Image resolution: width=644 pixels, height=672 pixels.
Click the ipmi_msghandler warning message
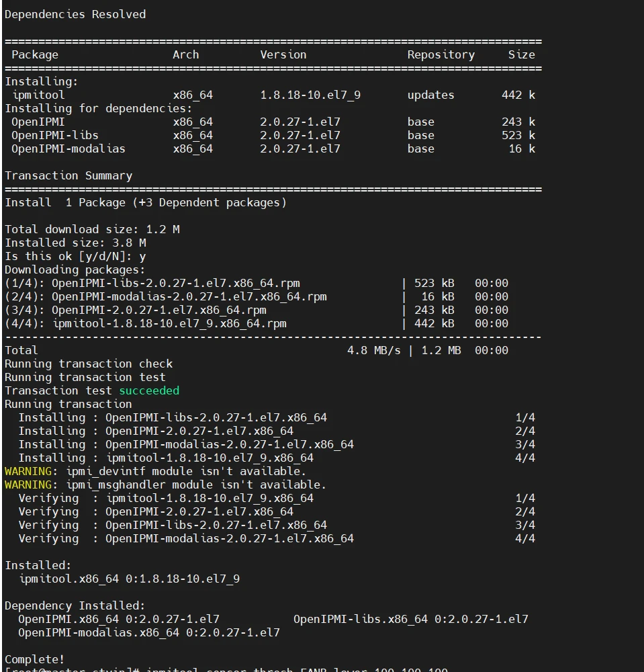(195, 485)
